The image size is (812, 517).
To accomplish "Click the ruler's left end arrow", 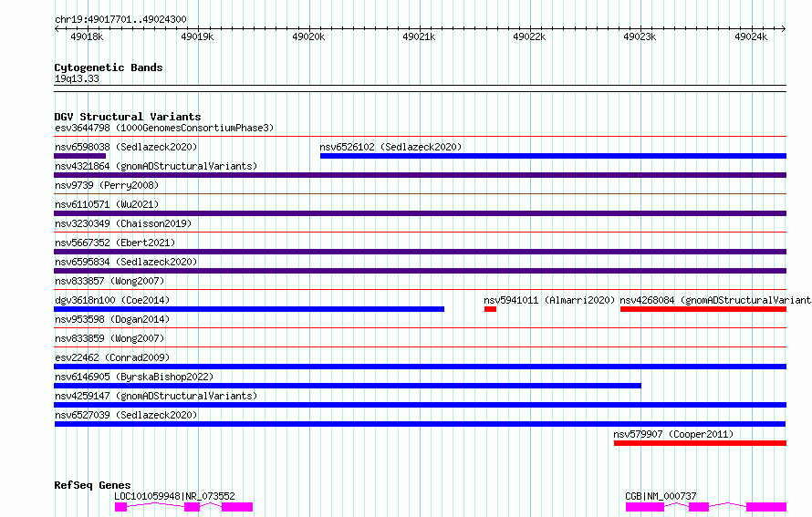I will (57, 29).
